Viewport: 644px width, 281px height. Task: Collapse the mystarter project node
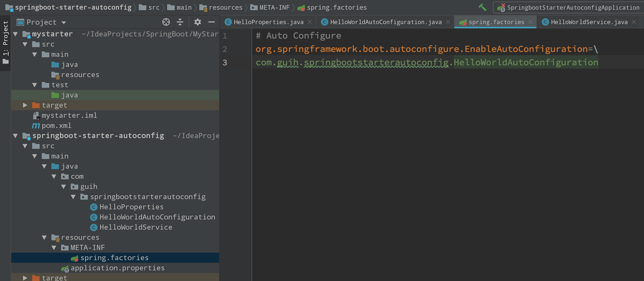click(x=15, y=34)
